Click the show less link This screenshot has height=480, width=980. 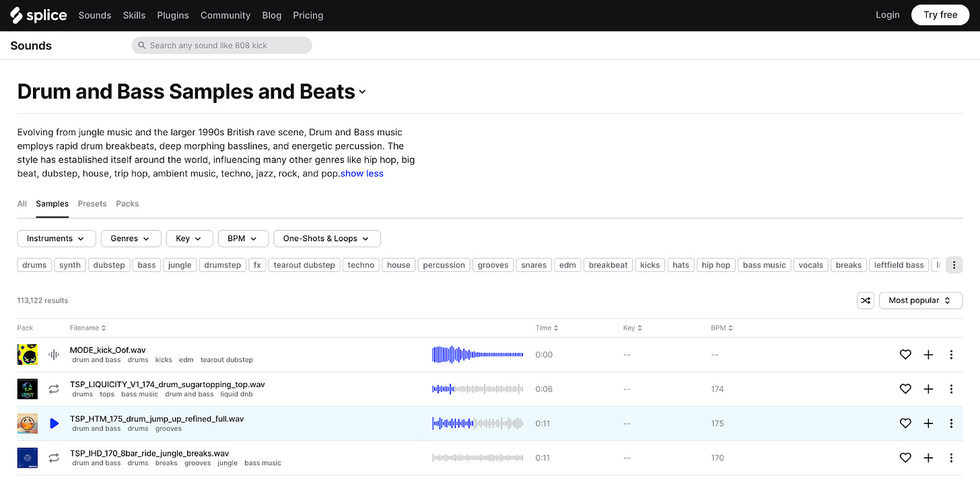tap(362, 174)
